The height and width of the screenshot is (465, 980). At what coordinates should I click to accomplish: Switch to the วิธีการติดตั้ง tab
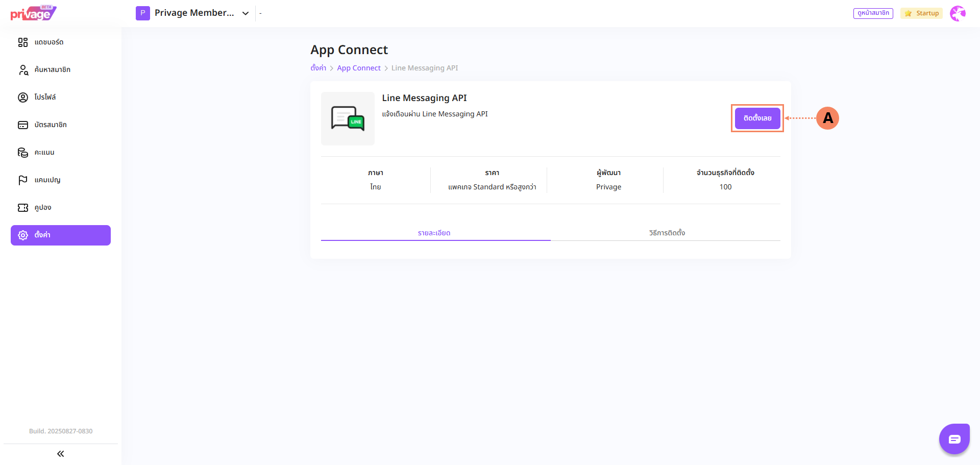667,233
